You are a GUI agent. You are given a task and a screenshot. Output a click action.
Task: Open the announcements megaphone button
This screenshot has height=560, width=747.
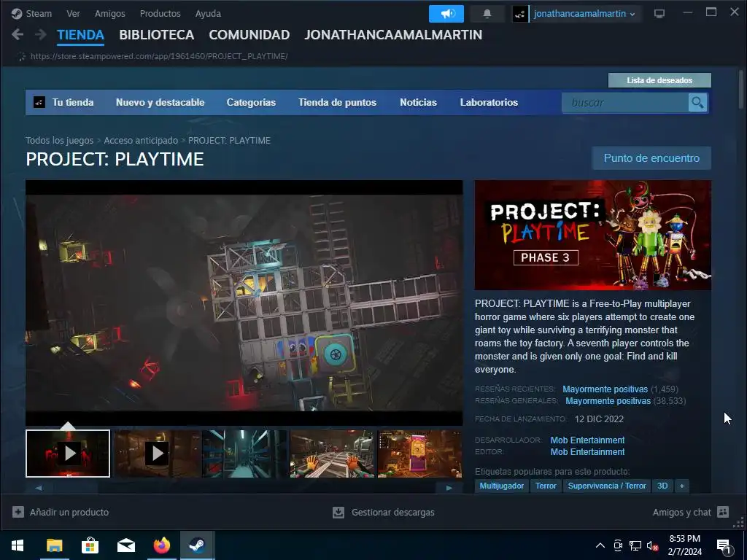(446, 13)
